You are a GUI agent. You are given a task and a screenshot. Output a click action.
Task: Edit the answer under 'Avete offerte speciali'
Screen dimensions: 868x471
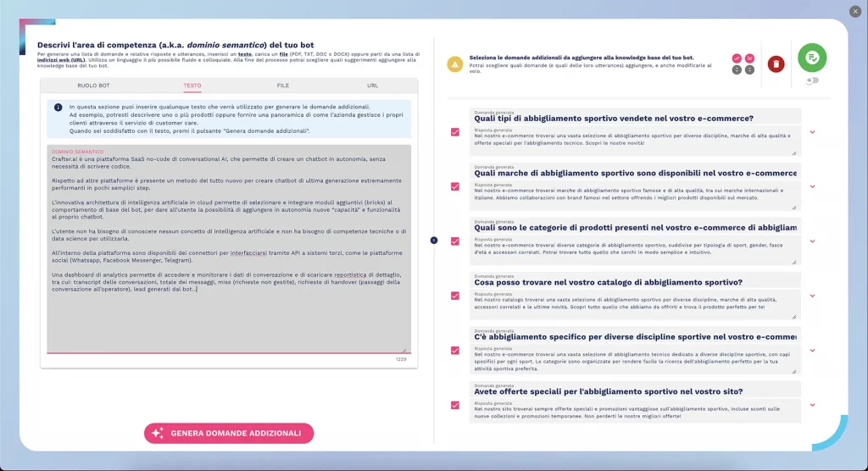(x=635, y=413)
